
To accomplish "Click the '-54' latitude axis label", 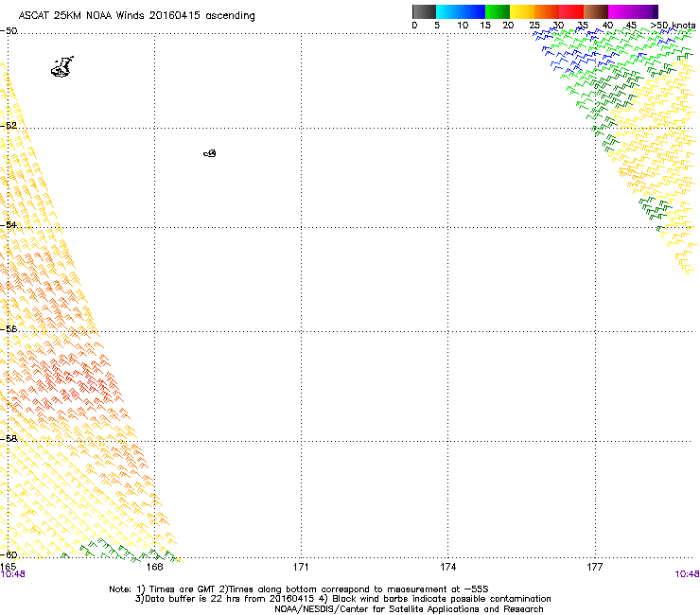I will point(9,225).
